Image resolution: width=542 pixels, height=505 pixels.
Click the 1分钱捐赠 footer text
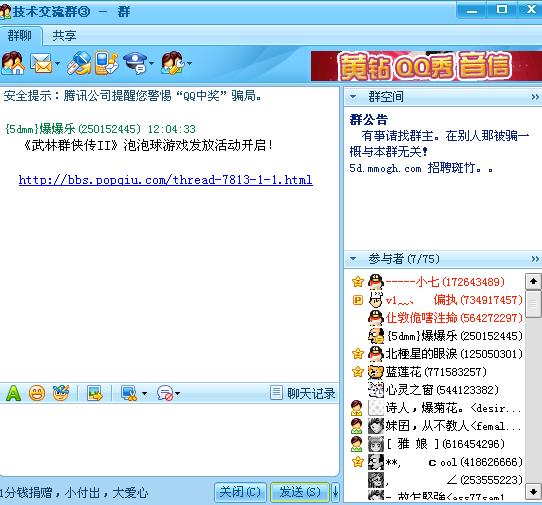74,493
